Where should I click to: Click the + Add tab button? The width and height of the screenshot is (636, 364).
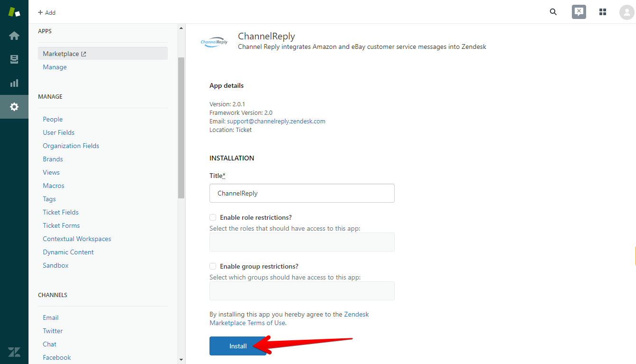(x=47, y=12)
